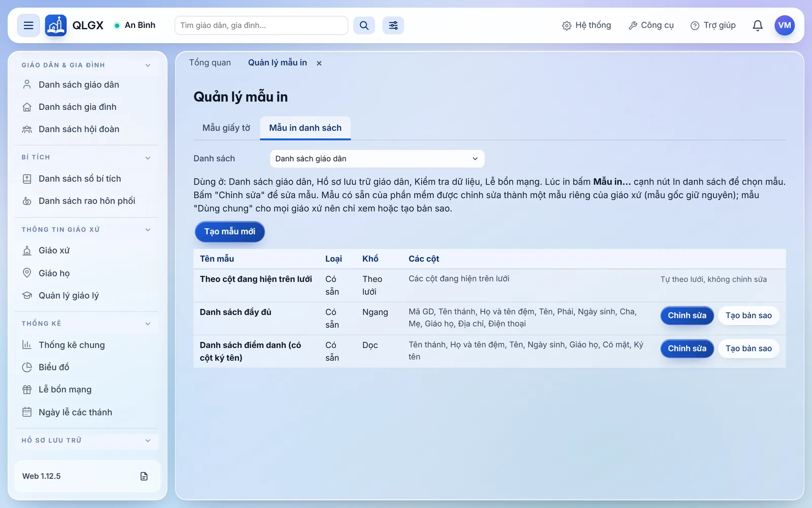Open Ngày lễ các thánh

(x=87, y=412)
